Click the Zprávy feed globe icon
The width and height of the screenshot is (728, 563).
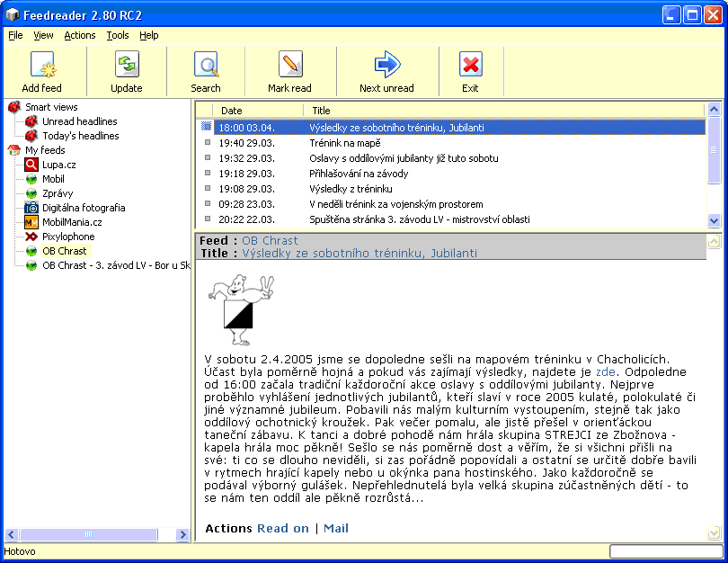(31, 193)
